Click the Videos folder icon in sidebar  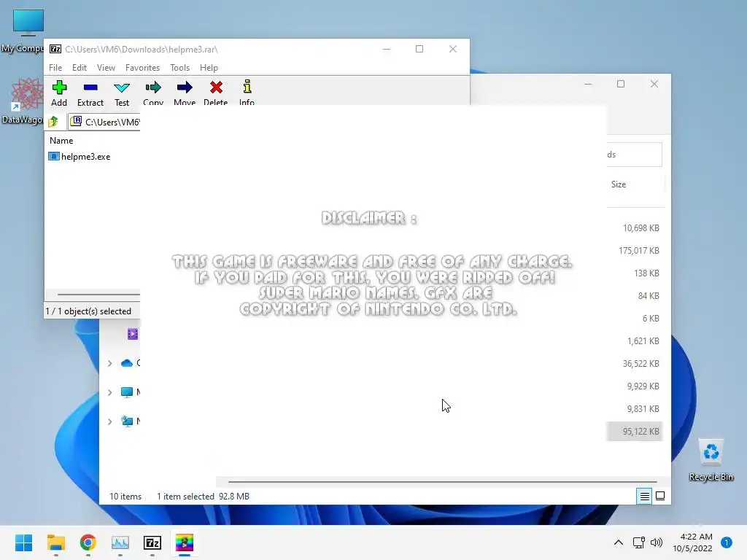pyautogui.click(x=133, y=334)
